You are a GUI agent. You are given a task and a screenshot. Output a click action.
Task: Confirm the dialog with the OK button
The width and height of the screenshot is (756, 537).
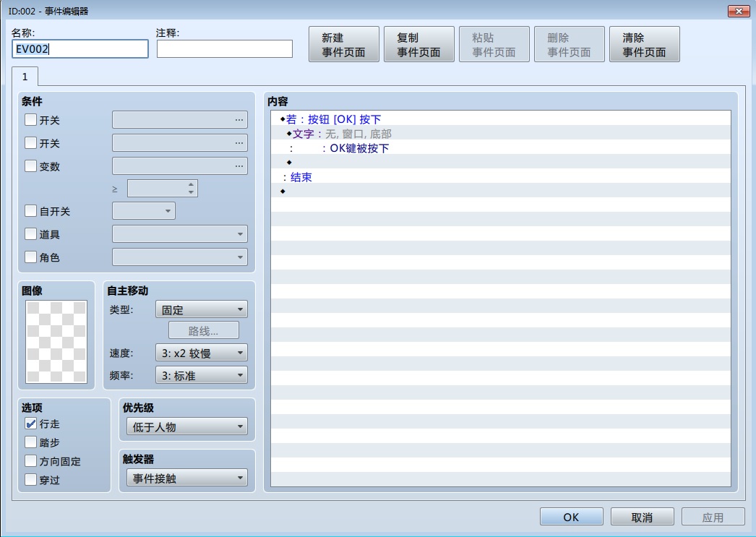coord(572,517)
